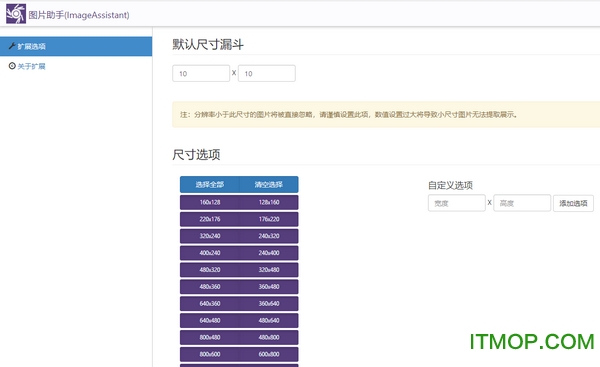Click the circle icon beside 关于扩展
Viewport: 600px width, 367px height.
[12, 66]
